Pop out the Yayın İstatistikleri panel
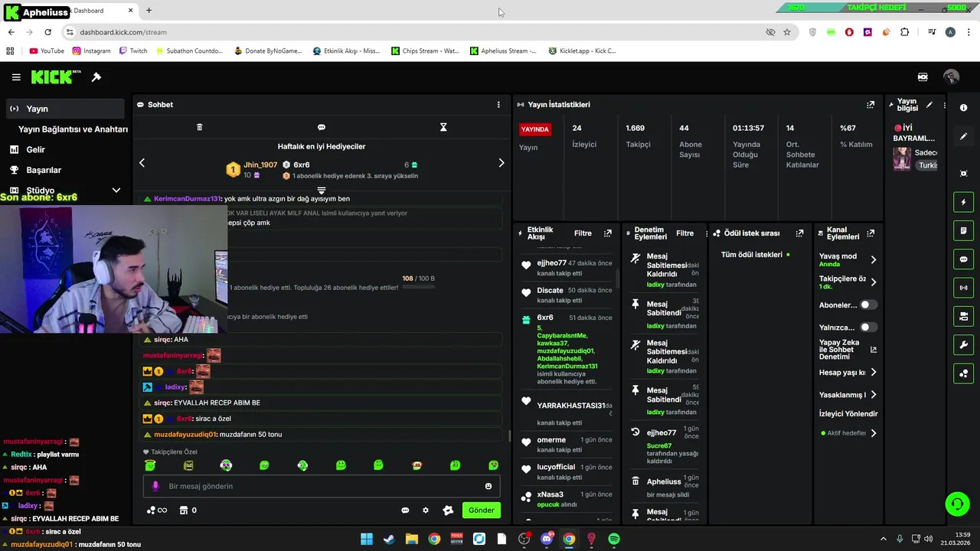Screen dimensions: 980x551 871,105
